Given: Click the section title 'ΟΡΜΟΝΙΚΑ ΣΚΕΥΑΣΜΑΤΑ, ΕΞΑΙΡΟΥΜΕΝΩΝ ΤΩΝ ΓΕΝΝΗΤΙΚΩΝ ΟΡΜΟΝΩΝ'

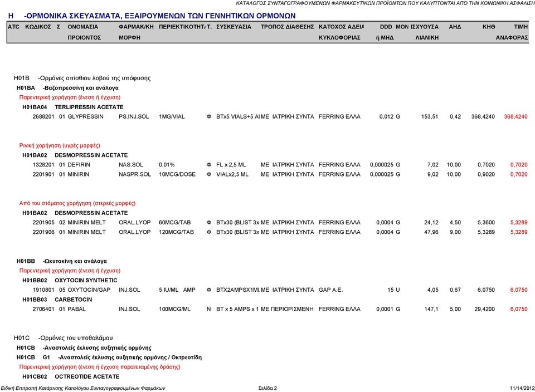Looking at the screenshot, I should point(161,16).
